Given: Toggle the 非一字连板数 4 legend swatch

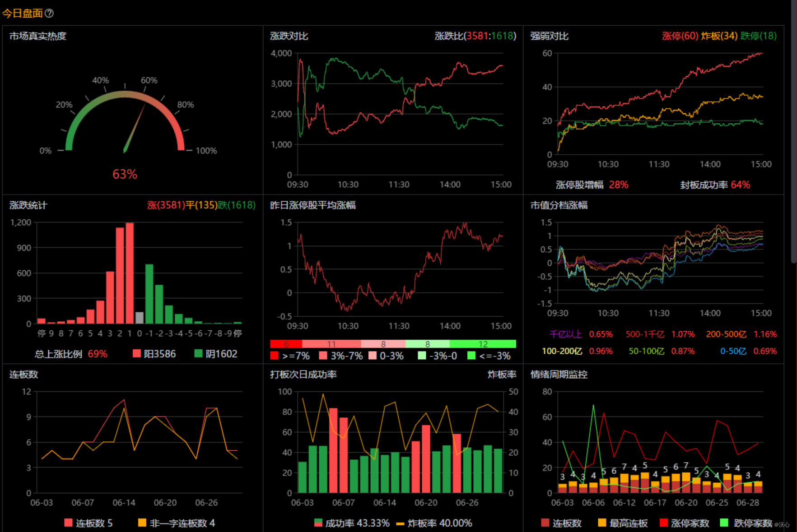Looking at the screenshot, I should [x=142, y=523].
